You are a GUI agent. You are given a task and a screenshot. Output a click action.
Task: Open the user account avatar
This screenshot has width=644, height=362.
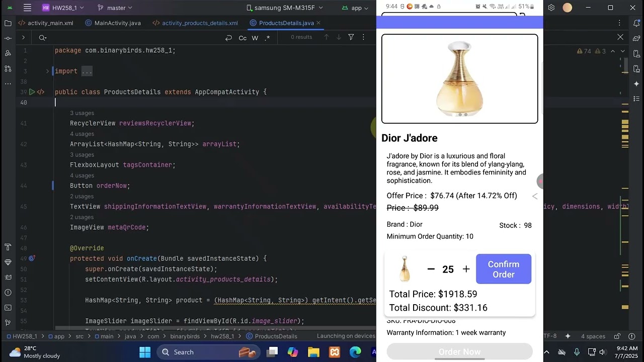click(568, 8)
